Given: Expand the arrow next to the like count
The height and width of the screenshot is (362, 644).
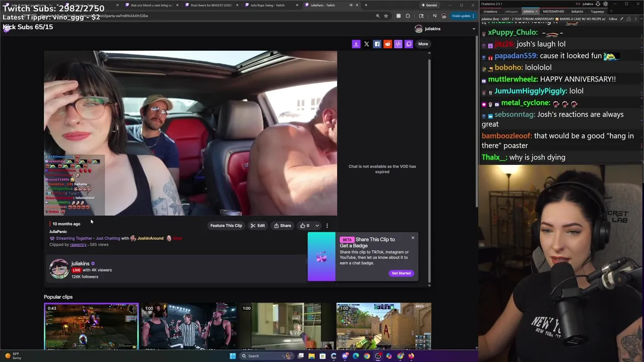Looking at the screenshot, I should (317, 225).
